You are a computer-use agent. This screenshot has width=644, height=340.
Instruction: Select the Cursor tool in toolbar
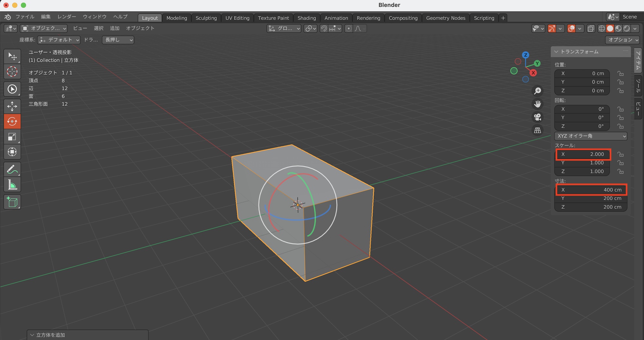(x=12, y=71)
